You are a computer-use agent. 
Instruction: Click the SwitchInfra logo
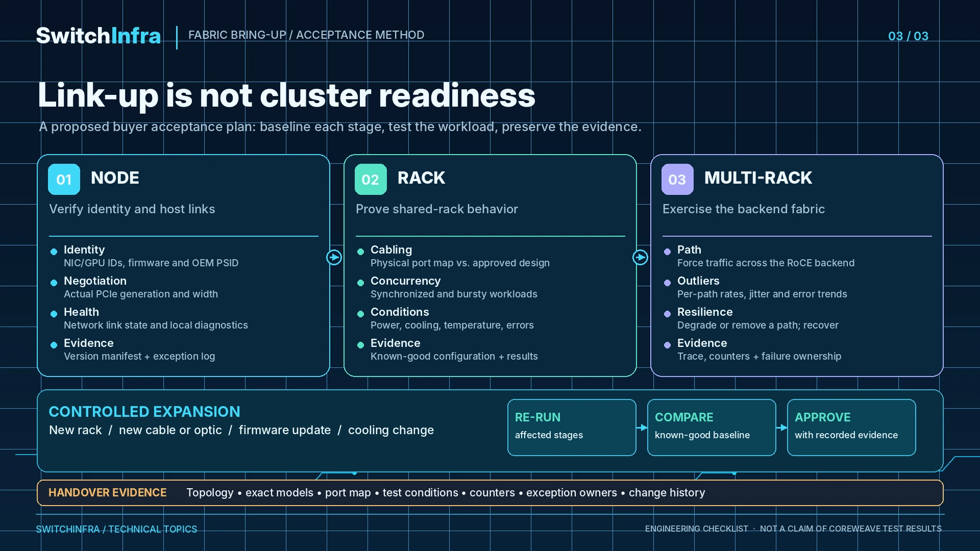[x=99, y=36]
